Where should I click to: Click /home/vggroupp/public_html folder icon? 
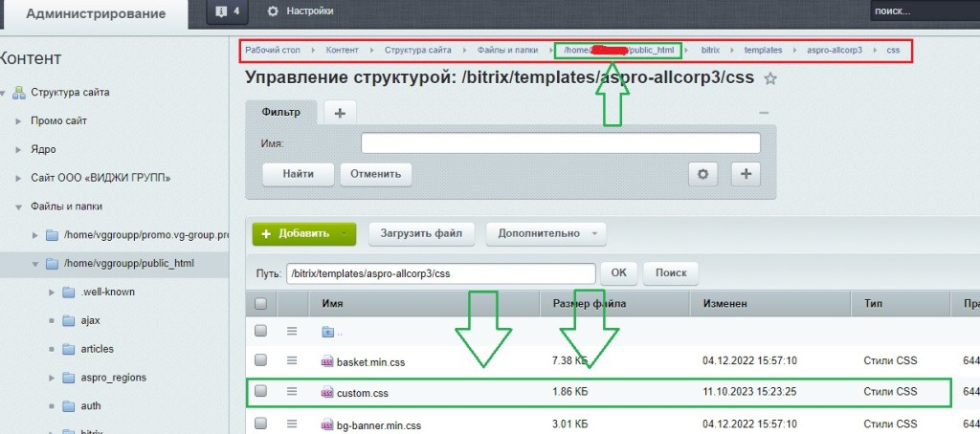pos(52,264)
